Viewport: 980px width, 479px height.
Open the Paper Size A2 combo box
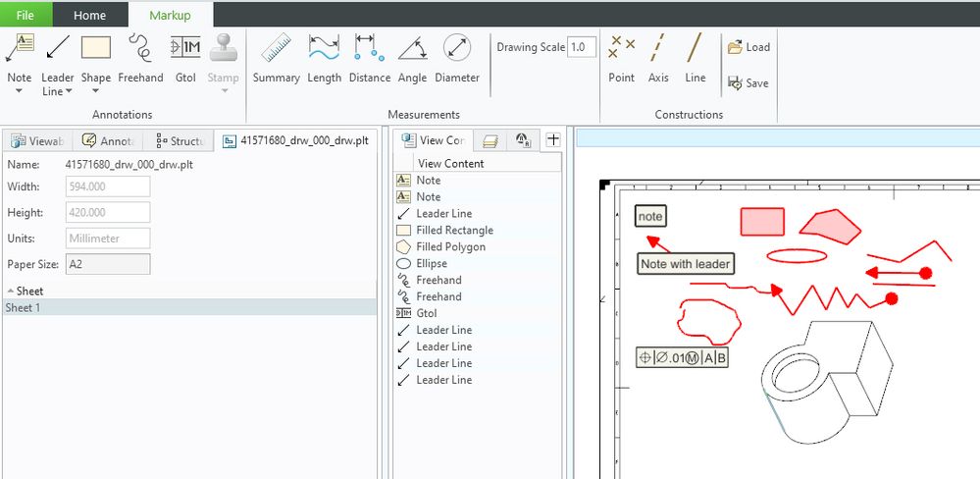pyautogui.click(x=107, y=263)
